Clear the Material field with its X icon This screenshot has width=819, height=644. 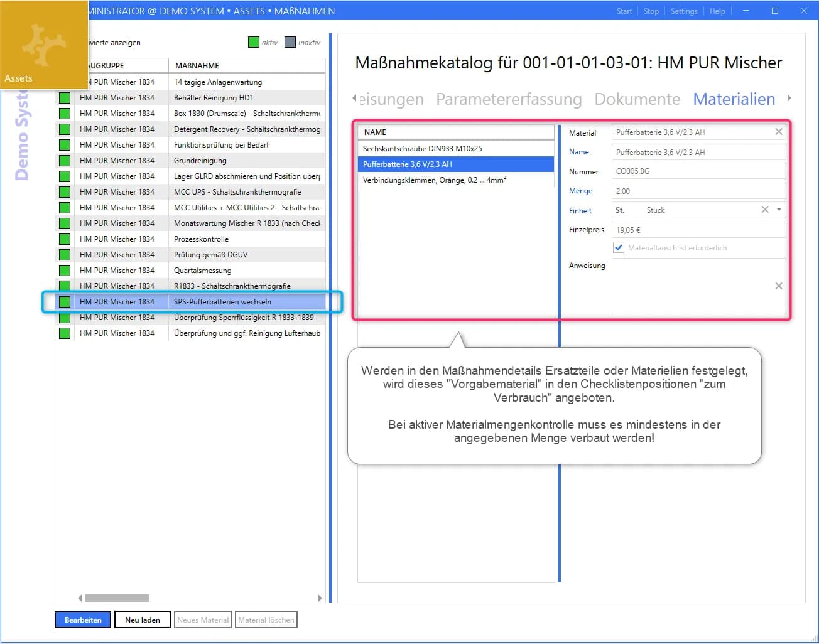point(778,132)
